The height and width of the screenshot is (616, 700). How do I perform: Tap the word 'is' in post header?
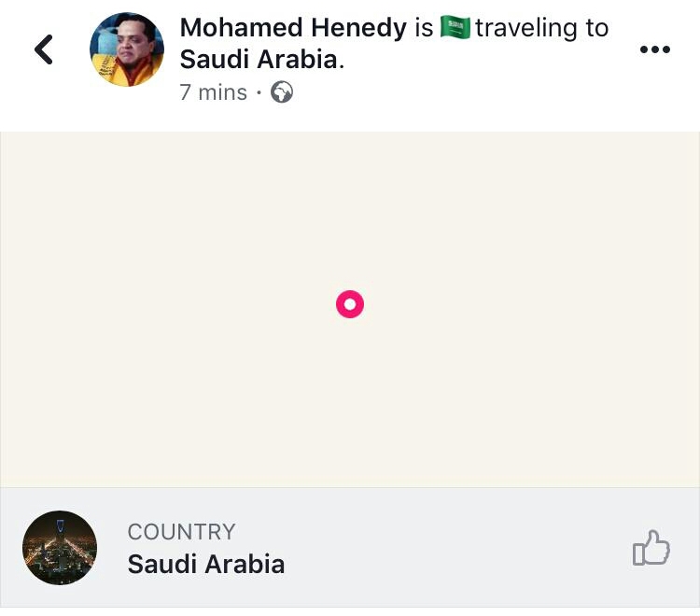point(424,28)
